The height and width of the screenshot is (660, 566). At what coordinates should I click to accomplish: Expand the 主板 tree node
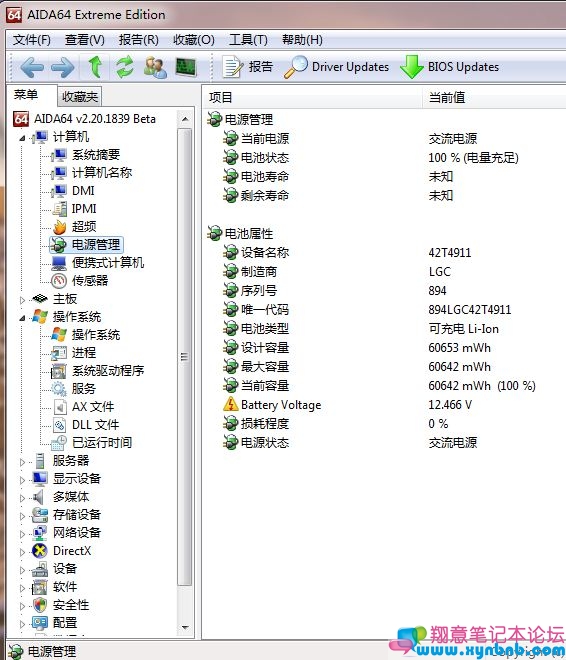point(22,300)
